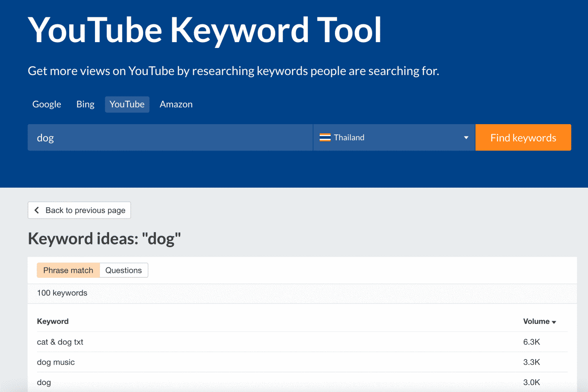This screenshot has height=392, width=588.
Task: Click volume value 3.0K
Action: click(x=531, y=382)
